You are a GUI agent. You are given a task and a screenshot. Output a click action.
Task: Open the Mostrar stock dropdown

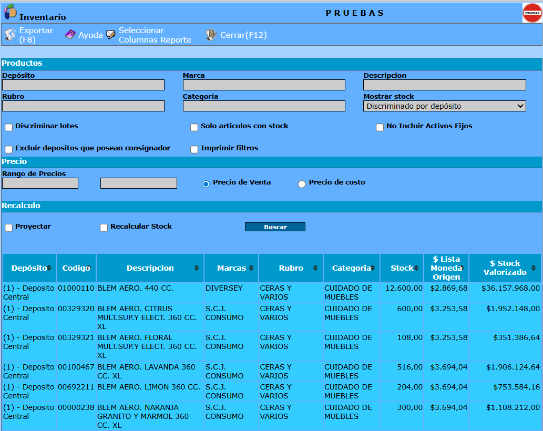(x=444, y=106)
